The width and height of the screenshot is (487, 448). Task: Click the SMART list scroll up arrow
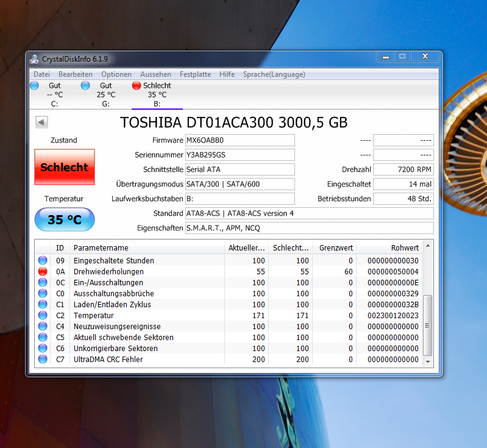pyautogui.click(x=428, y=246)
